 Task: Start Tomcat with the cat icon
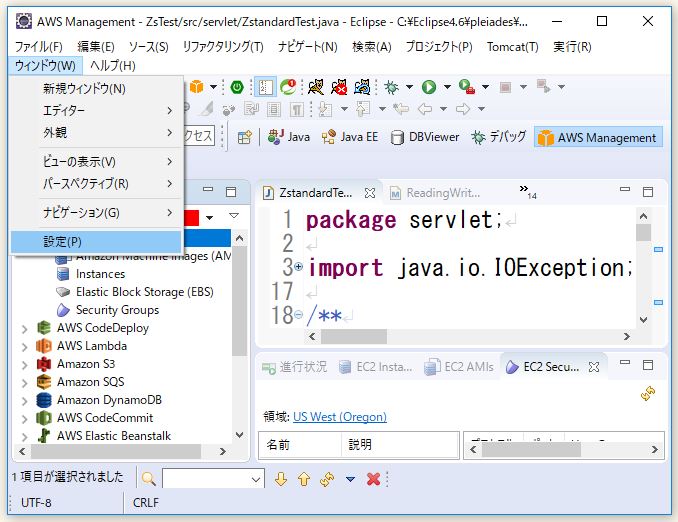pos(316,87)
